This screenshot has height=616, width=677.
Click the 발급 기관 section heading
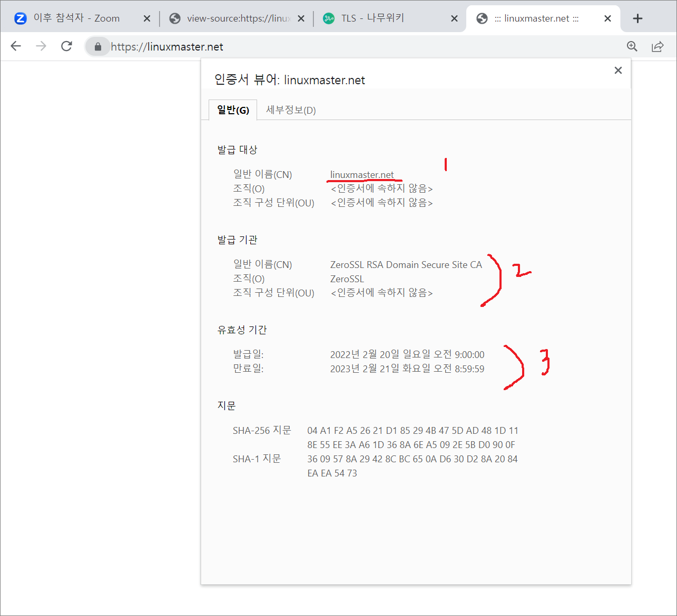(237, 240)
